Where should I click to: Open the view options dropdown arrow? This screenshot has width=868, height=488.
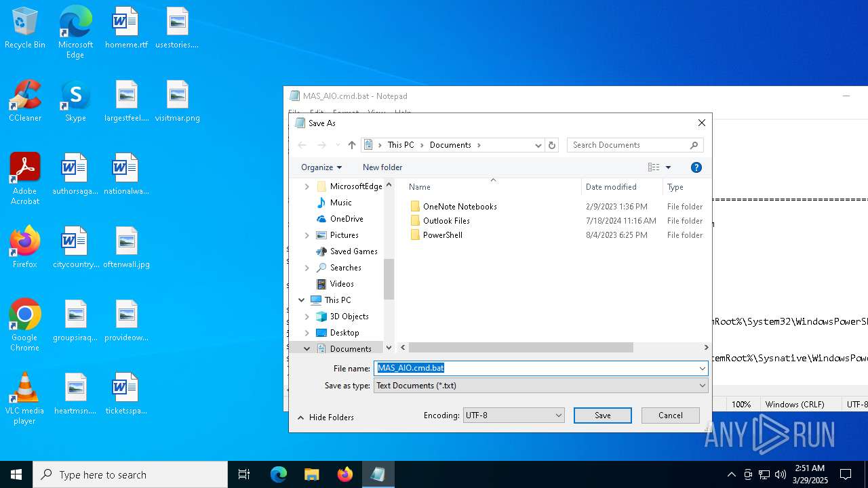click(668, 167)
